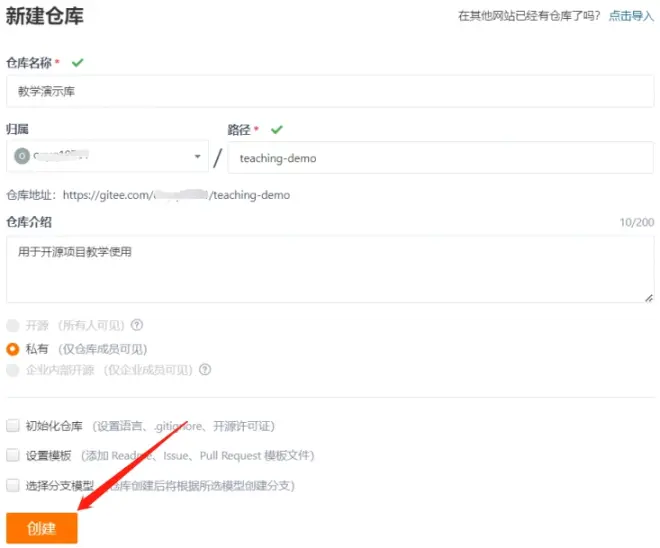Select the 私有 radio option
This screenshot has height=548, width=660.
pyautogui.click(x=13, y=349)
